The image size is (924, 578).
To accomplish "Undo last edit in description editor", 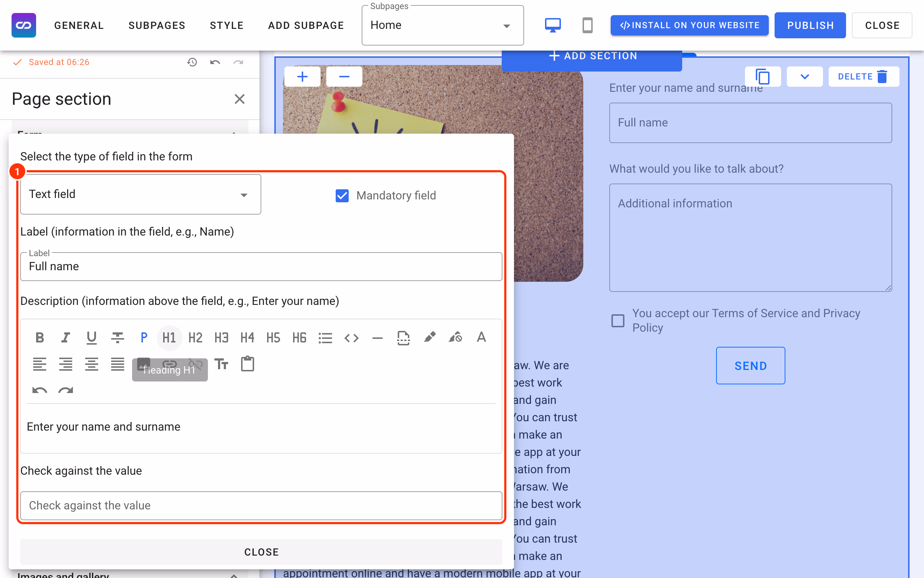I will pyautogui.click(x=39, y=390).
